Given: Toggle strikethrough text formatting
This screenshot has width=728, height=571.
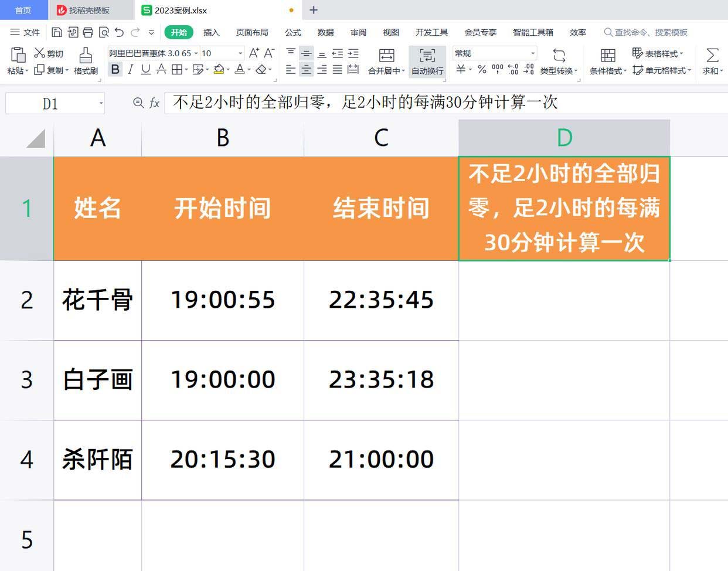Looking at the screenshot, I should tap(161, 70).
